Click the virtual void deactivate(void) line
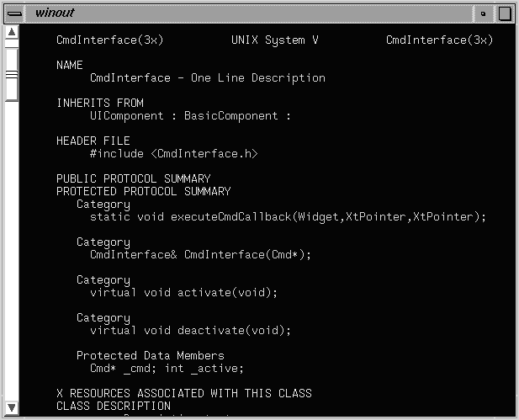 tap(190, 330)
